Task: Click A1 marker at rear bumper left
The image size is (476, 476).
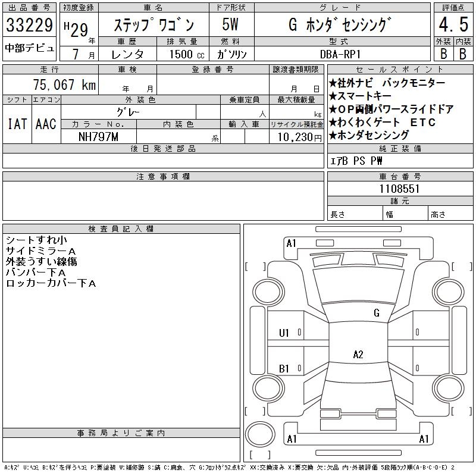Action: click(292, 439)
